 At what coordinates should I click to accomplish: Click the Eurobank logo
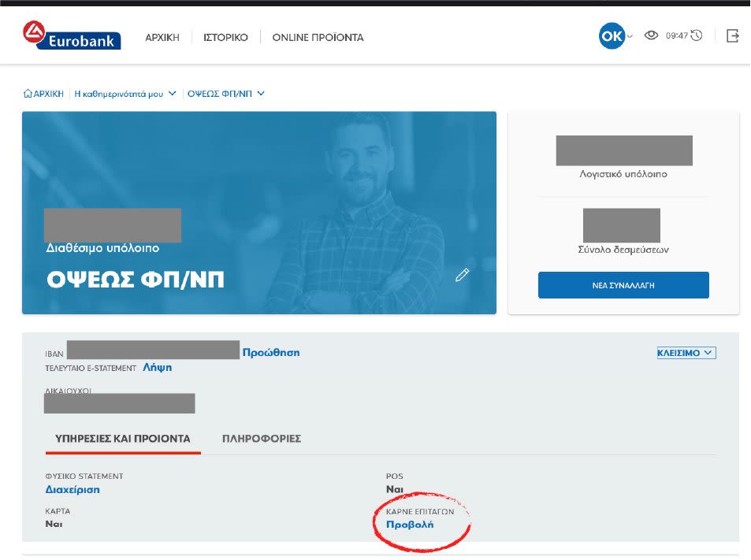[x=71, y=36]
